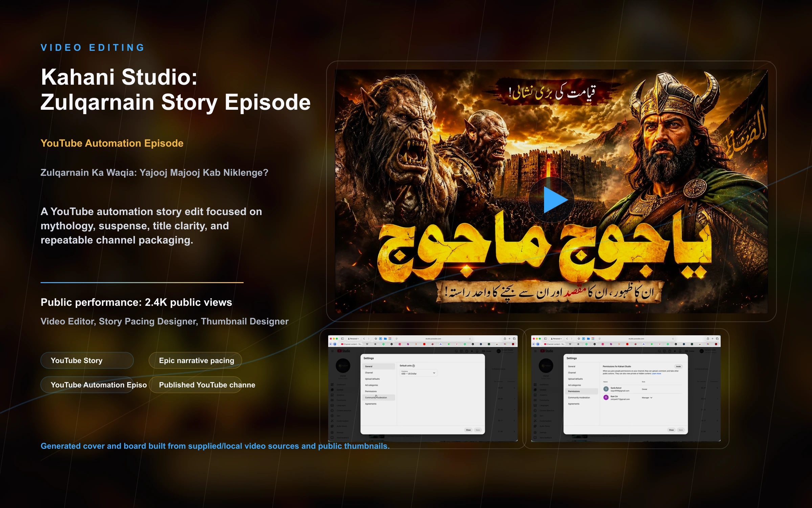This screenshot has width=812, height=508.
Task: Open the Personal profile dropdown in the Permissions window
Action: click(x=556, y=339)
